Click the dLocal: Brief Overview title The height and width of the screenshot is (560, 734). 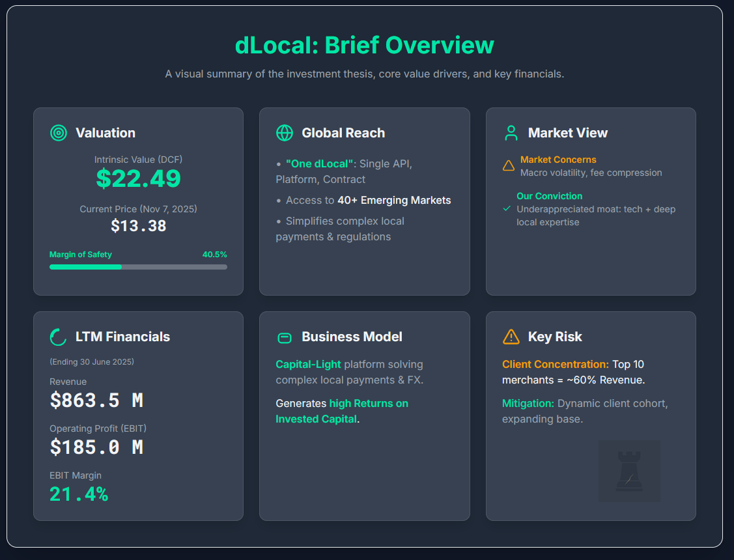(364, 46)
